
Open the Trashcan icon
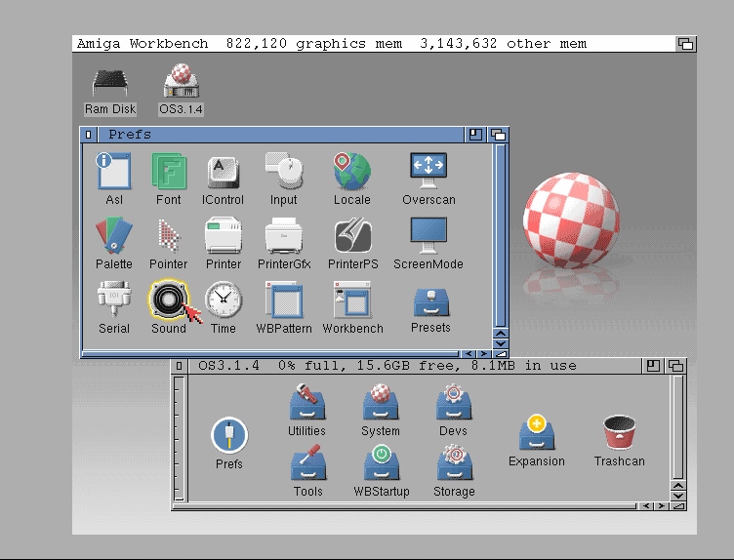[x=619, y=435]
